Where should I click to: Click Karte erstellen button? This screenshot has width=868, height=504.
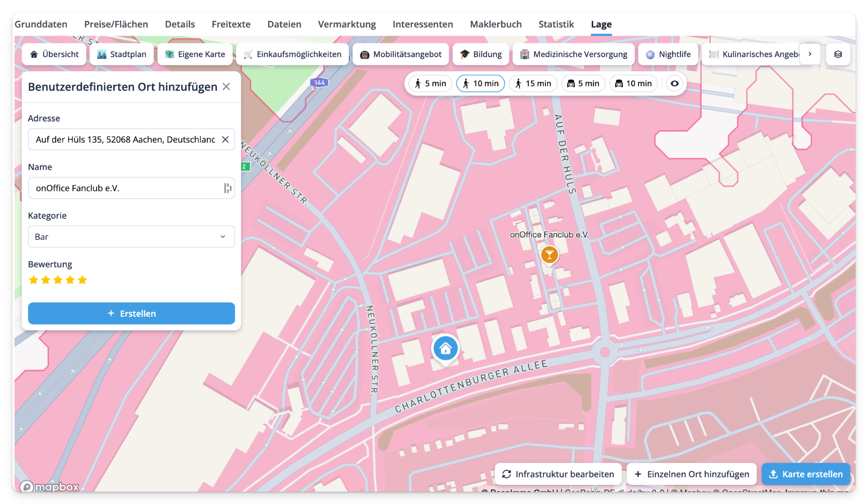806,474
